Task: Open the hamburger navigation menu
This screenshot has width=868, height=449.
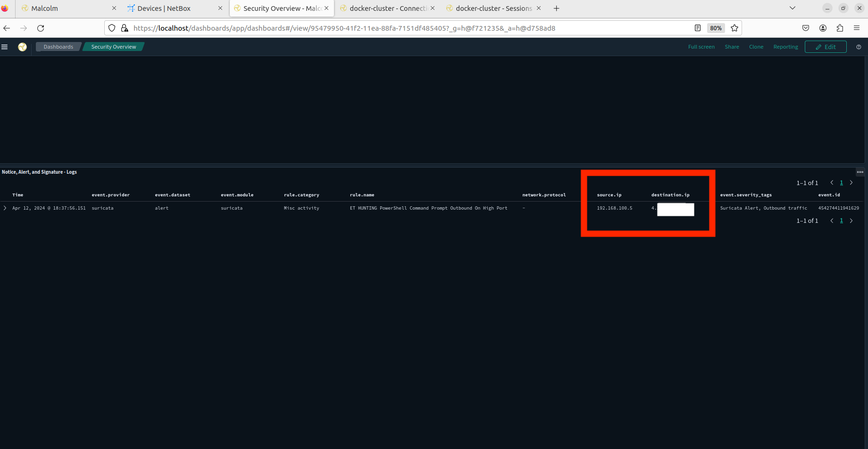Action: (x=5, y=47)
